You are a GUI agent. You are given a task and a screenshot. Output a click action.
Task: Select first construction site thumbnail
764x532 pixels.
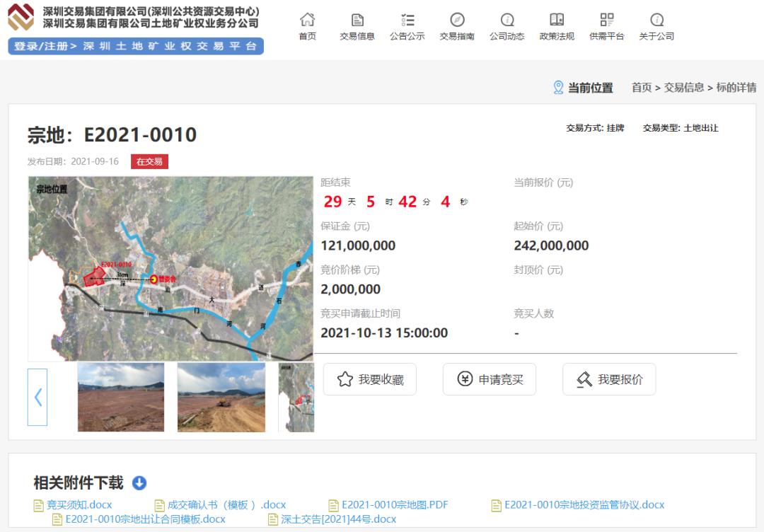(x=121, y=397)
